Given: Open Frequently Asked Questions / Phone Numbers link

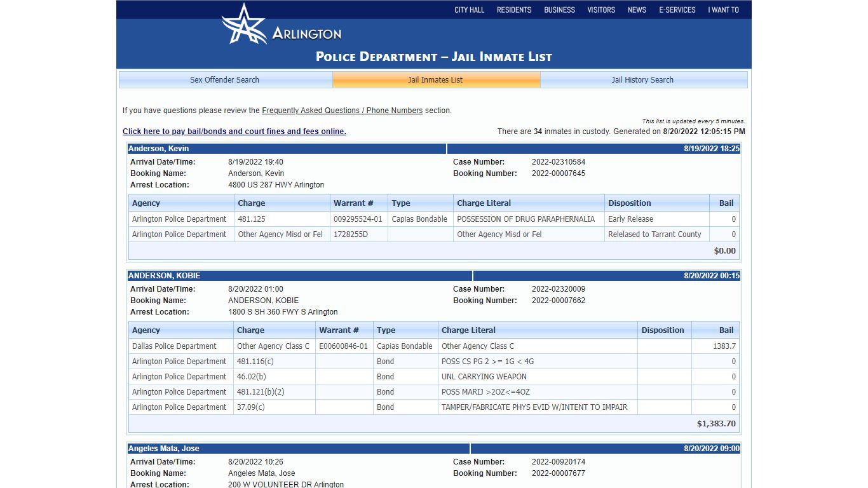Looking at the screenshot, I should pos(342,111).
